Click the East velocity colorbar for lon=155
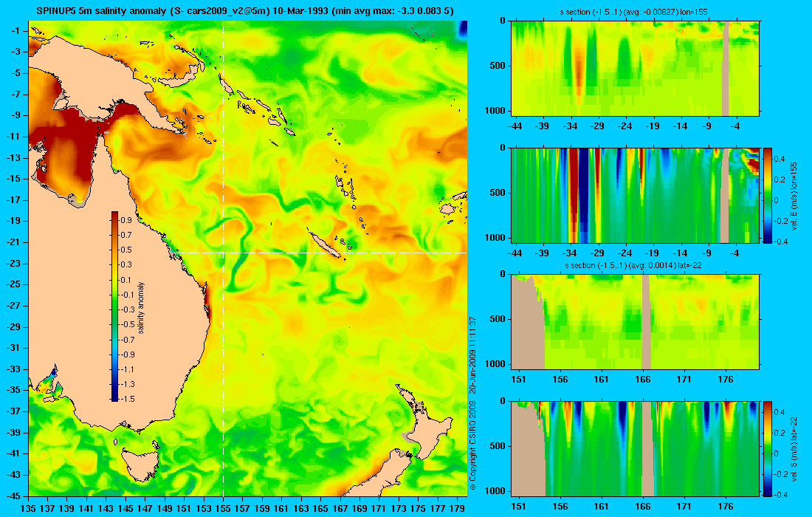 (x=768, y=195)
